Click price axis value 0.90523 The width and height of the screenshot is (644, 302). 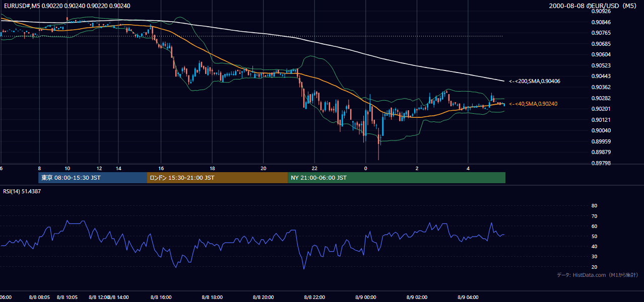[601, 65]
